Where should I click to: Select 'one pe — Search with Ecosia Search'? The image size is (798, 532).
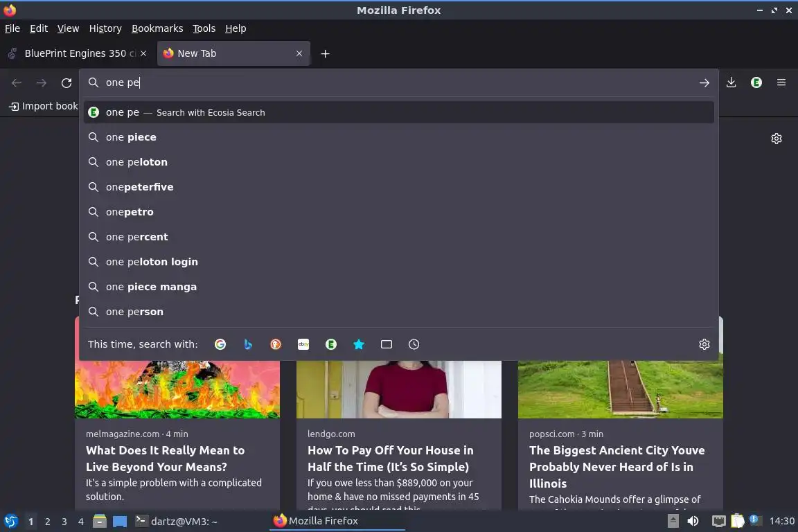click(398, 112)
